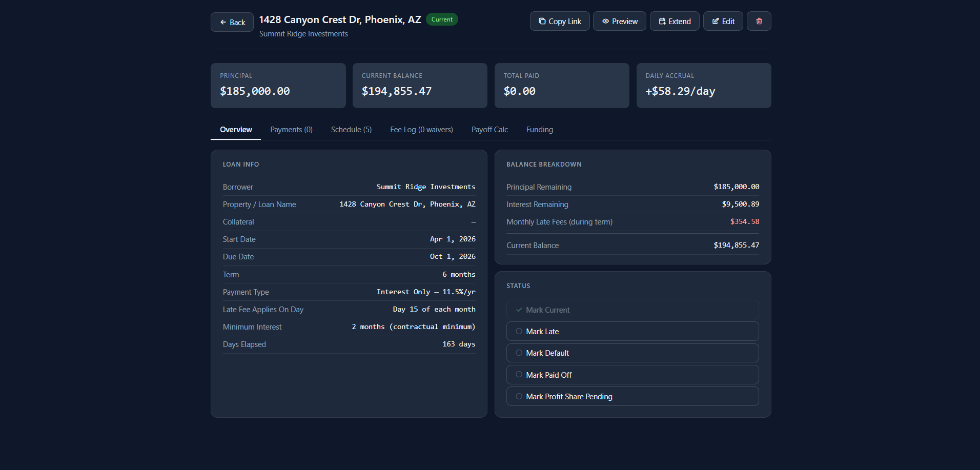Click the page title 1428 Canyon Crest Dr
The height and width of the screenshot is (470, 980).
(340, 19)
